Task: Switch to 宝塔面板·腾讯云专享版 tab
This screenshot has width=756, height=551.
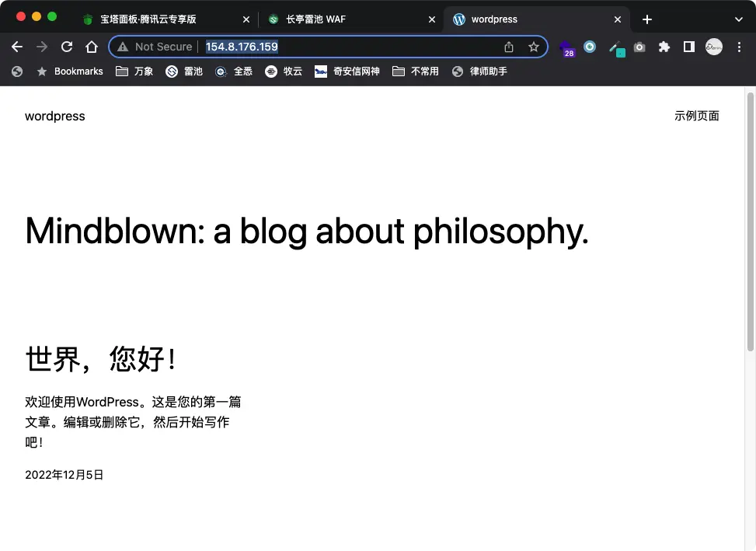Action: click(x=166, y=19)
